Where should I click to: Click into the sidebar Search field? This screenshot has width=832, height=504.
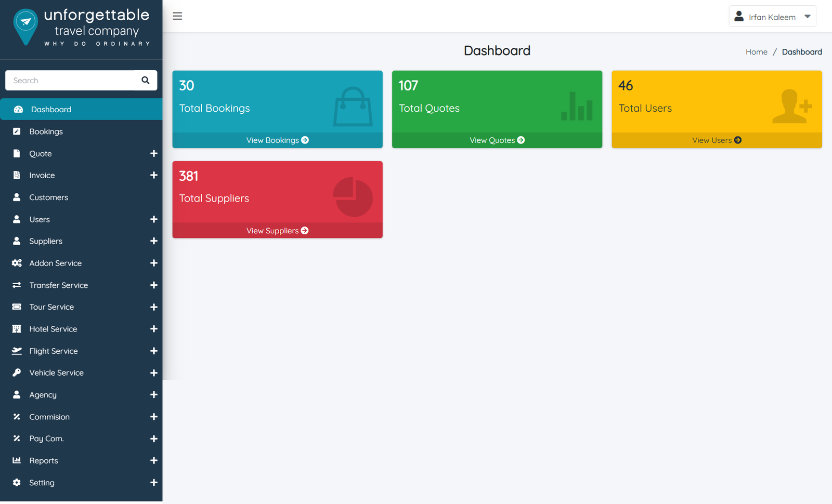point(70,81)
